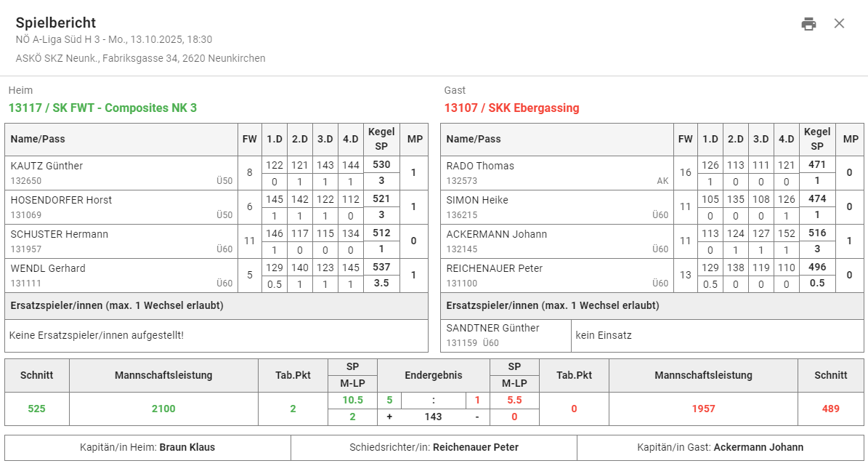Click HOSENDORFER Horst's 1.D score 145
868x466 pixels.
coord(275,199)
